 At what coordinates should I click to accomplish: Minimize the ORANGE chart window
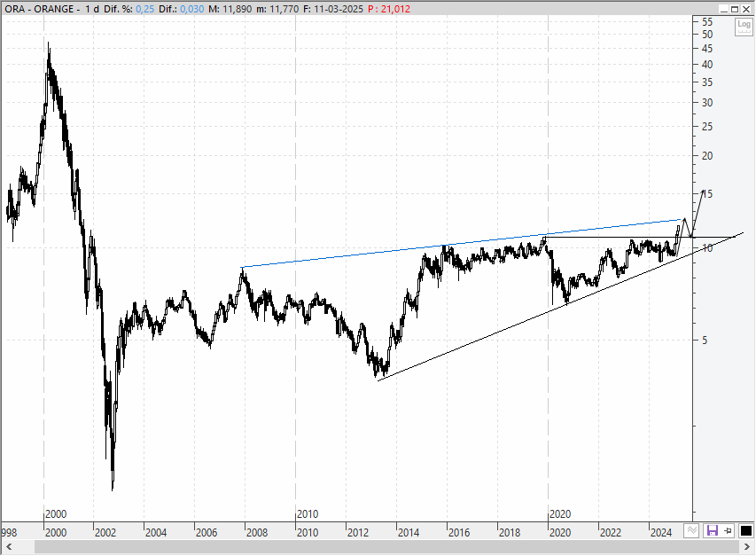pos(724,9)
